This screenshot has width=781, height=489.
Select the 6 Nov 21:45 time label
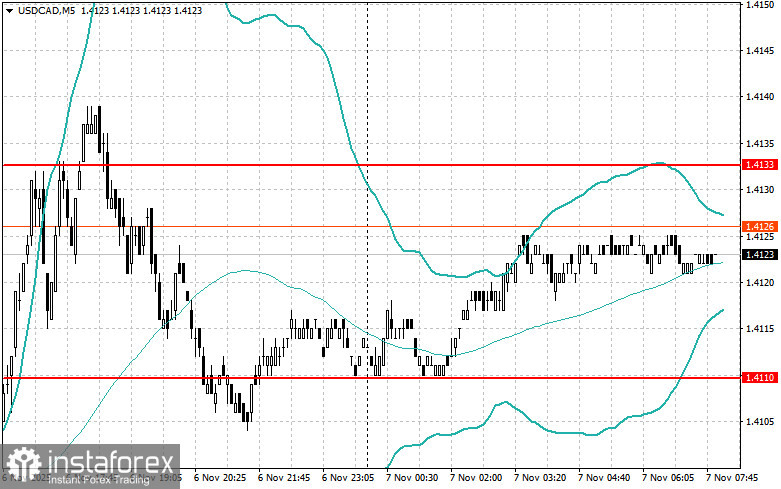[284, 478]
